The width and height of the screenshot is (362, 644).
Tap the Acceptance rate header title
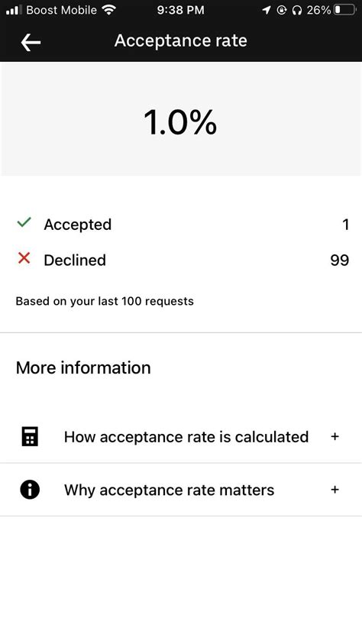(180, 40)
